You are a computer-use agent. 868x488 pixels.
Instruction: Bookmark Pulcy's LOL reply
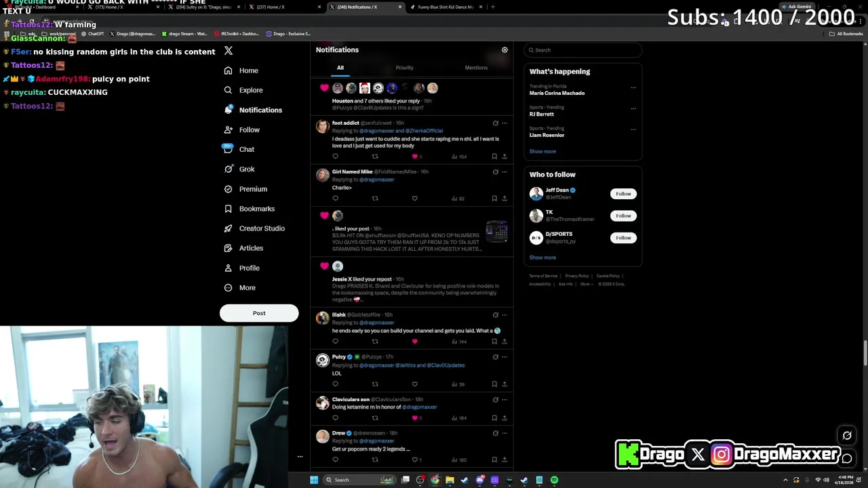494,384
